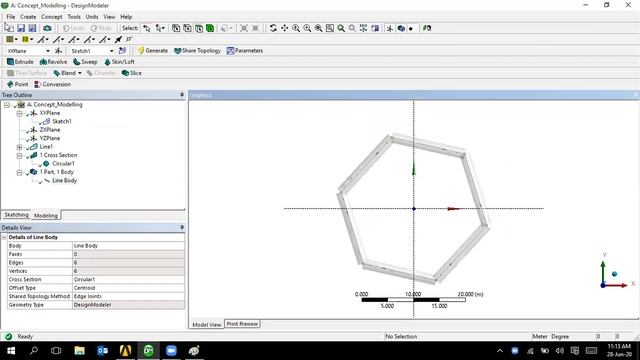Viewport: 640px width, 360px height.
Task: Click the Revolve tool
Action: click(x=53, y=62)
